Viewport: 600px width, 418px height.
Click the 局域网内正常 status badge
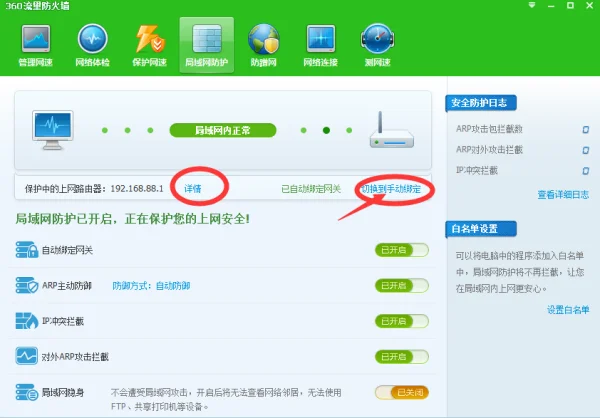point(223,131)
